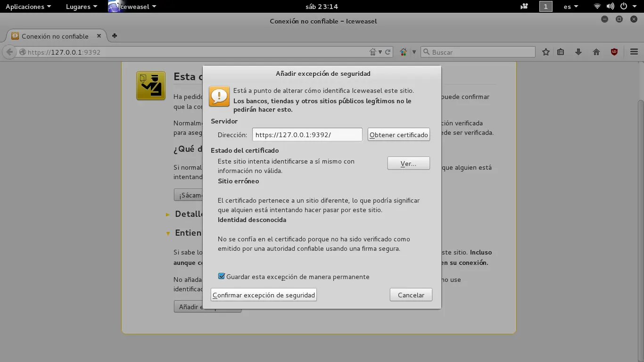This screenshot has height=362, width=644.
Task: Open the power system menu
Action: click(627, 7)
